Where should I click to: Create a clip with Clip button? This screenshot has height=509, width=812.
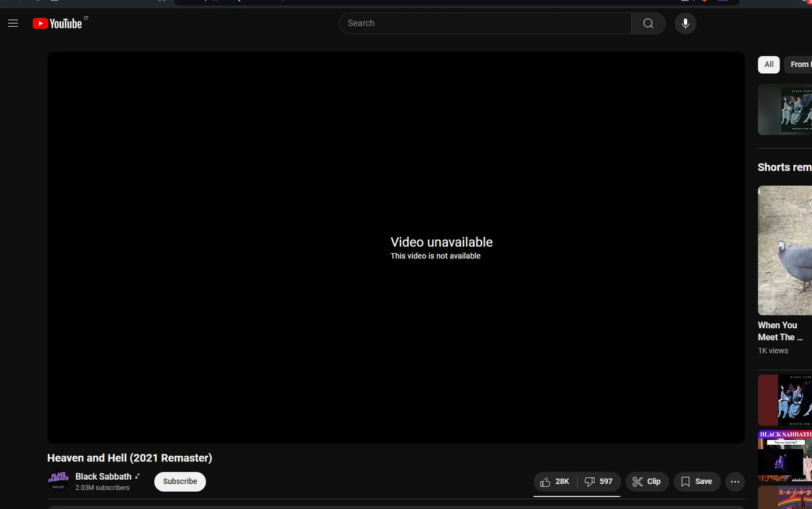[x=647, y=482]
